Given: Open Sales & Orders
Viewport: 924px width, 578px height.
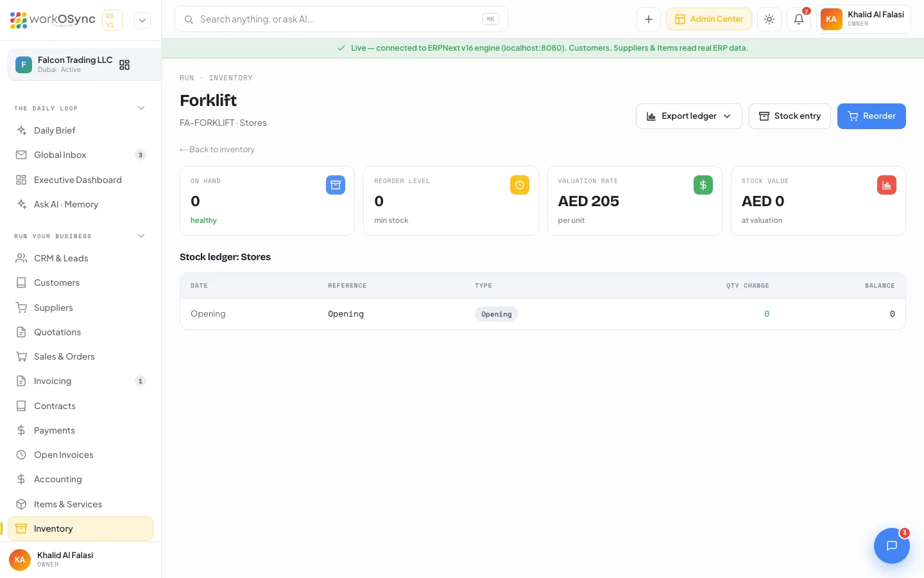Looking at the screenshot, I should [80, 356].
